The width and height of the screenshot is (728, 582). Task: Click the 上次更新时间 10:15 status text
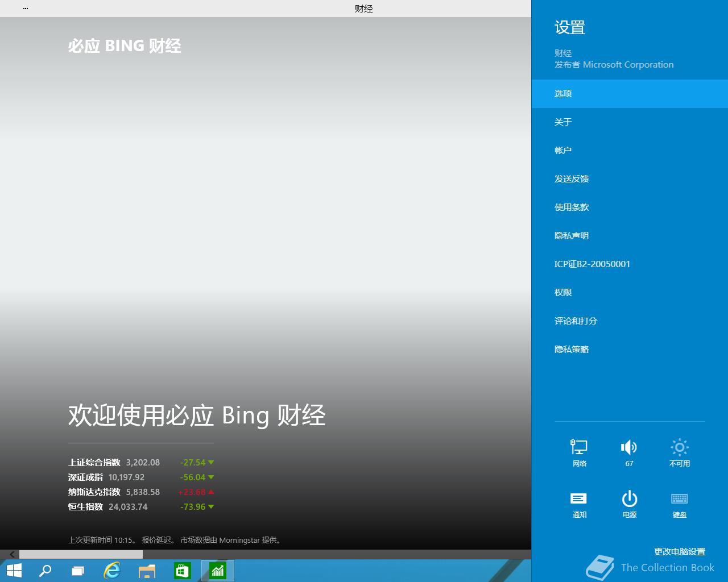[x=102, y=540]
